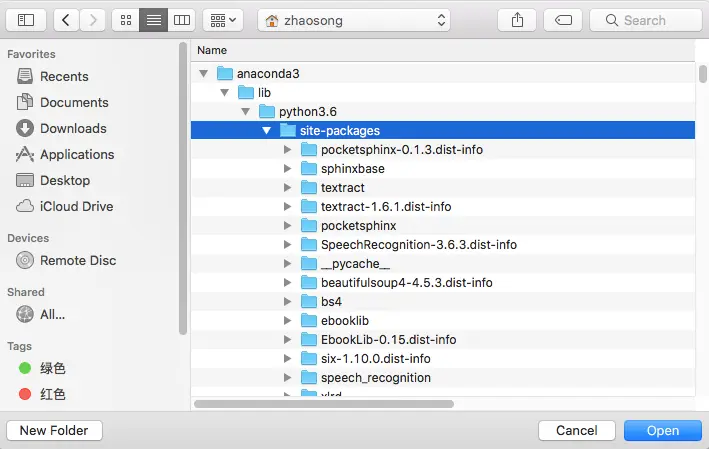Click the New Folder button
This screenshot has height=449, width=709.
[54, 430]
